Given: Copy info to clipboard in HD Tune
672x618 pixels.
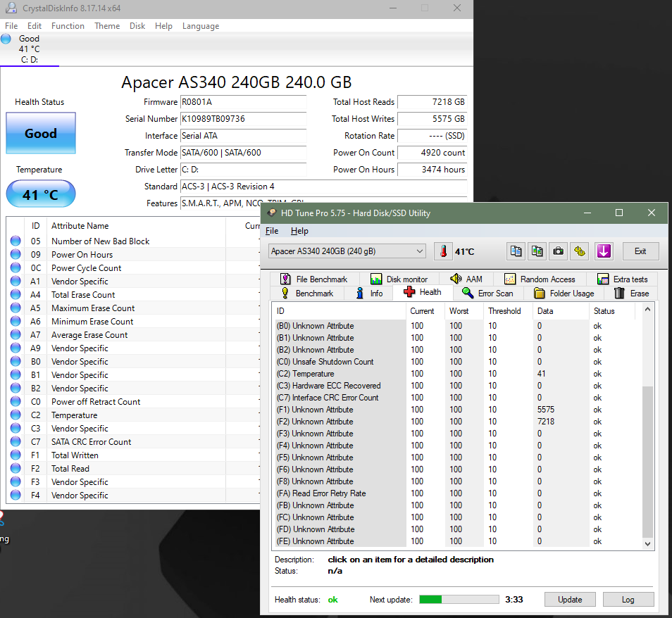Looking at the screenshot, I should tap(516, 251).
